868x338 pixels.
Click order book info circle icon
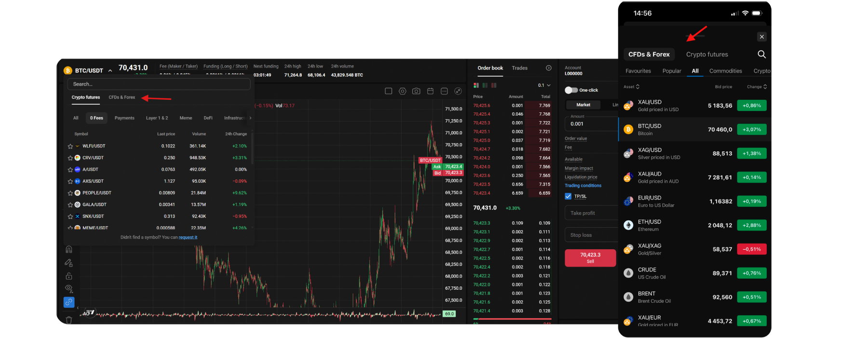click(x=548, y=68)
